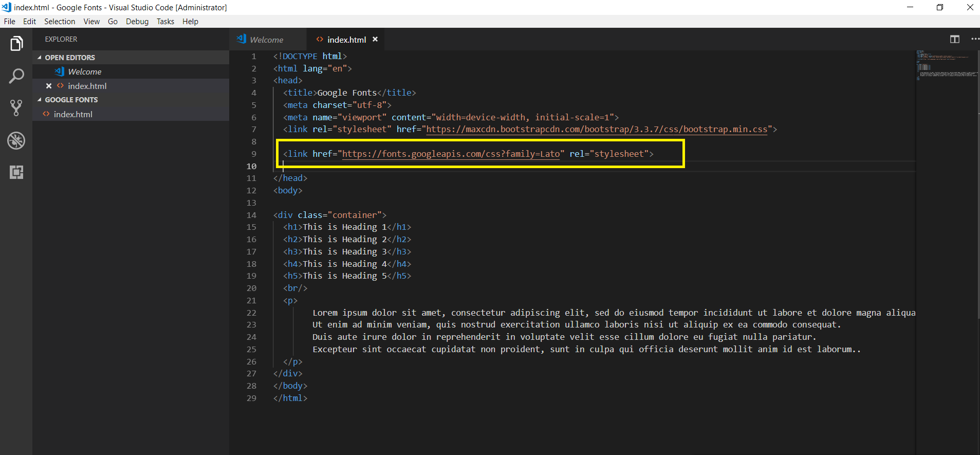Screen dimensions: 980x455
Task: Select index.html in the Open Editors list
Action: tap(131, 86)
